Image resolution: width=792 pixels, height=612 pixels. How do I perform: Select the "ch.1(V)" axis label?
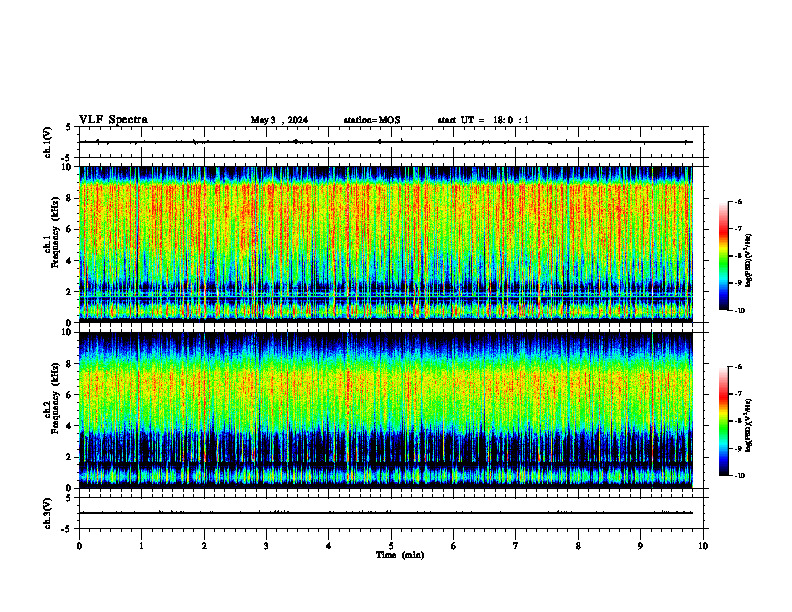pyautogui.click(x=48, y=142)
